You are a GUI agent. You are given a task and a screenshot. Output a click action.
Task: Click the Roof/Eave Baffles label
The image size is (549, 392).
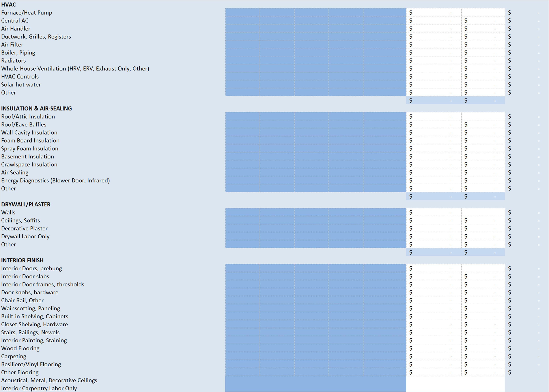24,124
